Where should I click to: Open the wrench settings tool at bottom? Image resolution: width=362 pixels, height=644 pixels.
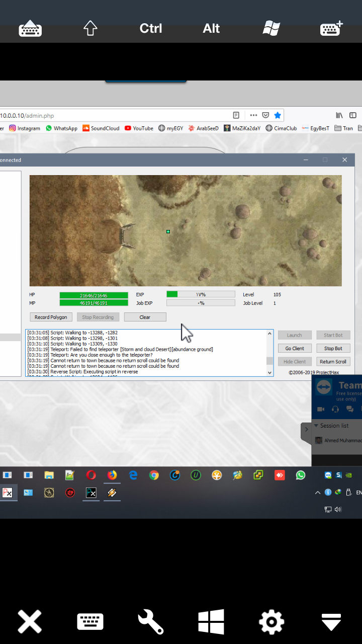click(x=150, y=622)
